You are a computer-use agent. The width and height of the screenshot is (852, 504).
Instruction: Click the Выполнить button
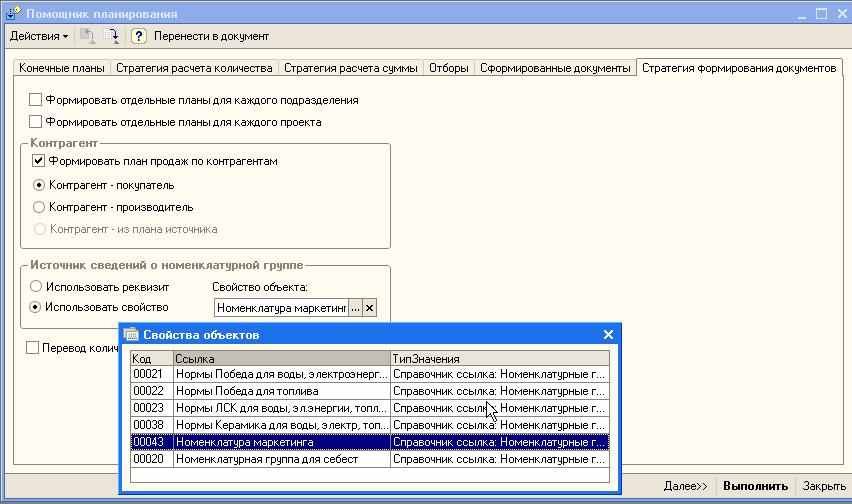pos(755,486)
